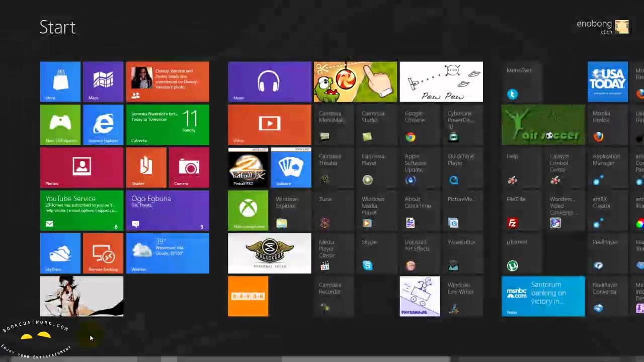The width and height of the screenshot is (644, 362).
Task: Launch Windows Live Writer
Action: point(463,296)
